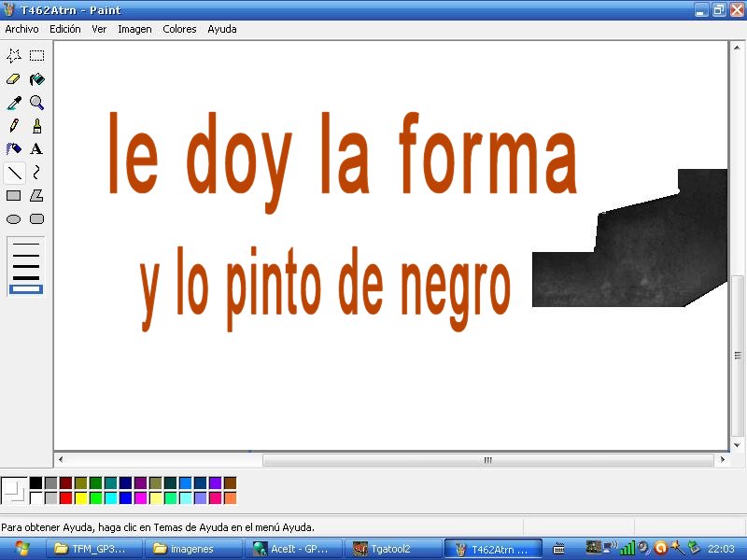Open the Archivo menu
747x560 pixels.
click(x=21, y=29)
